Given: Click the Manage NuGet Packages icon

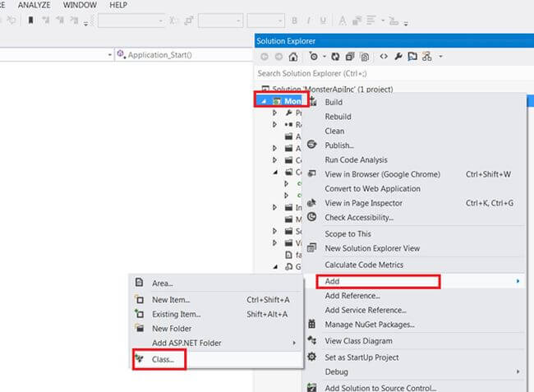Looking at the screenshot, I should [312, 324].
